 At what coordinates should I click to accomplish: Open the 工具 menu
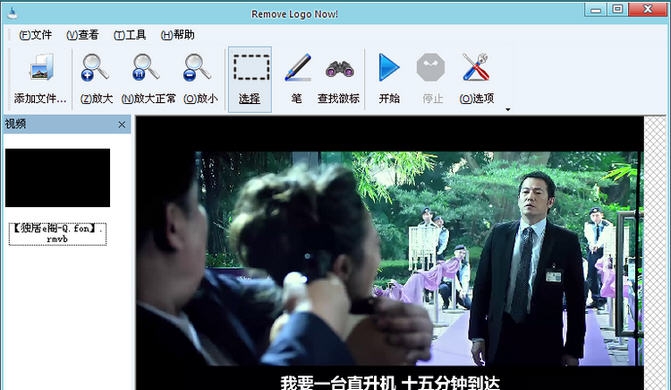click(x=130, y=35)
